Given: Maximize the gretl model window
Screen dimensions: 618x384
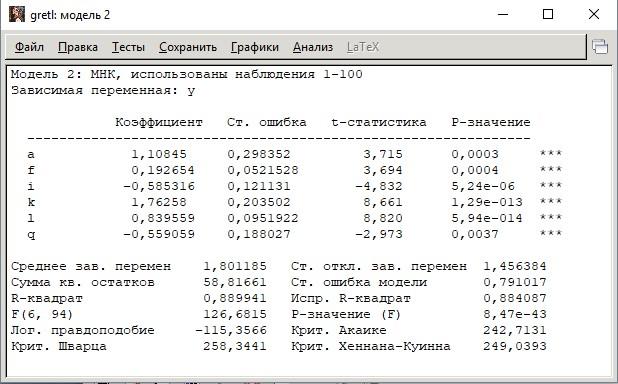Looking at the screenshot, I should click(548, 15).
